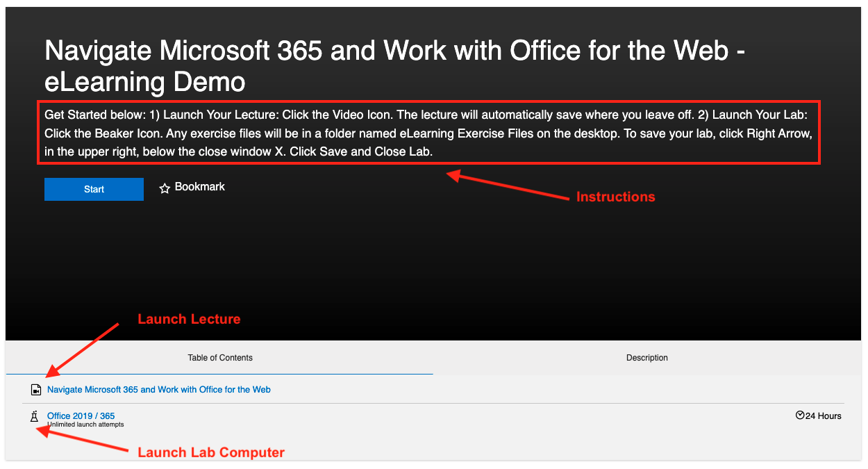Click the blue Start button
The height and width of the screenshot is (469, 868).
(94, 190)
